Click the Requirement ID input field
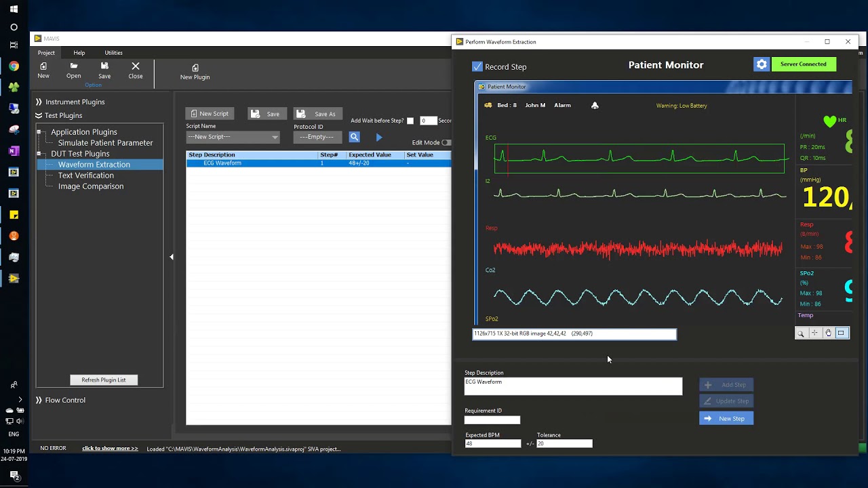This screenshot has height=488, width=868. (492, 420)
